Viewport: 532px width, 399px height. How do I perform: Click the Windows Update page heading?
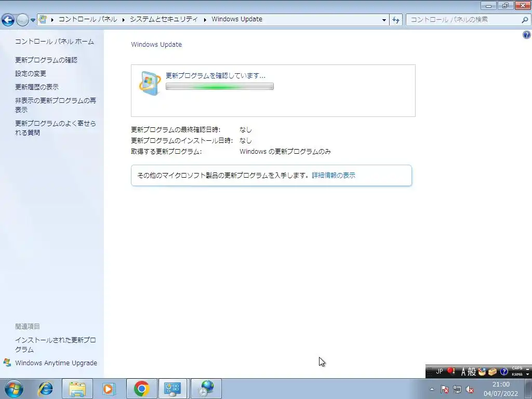pos(156,45)
